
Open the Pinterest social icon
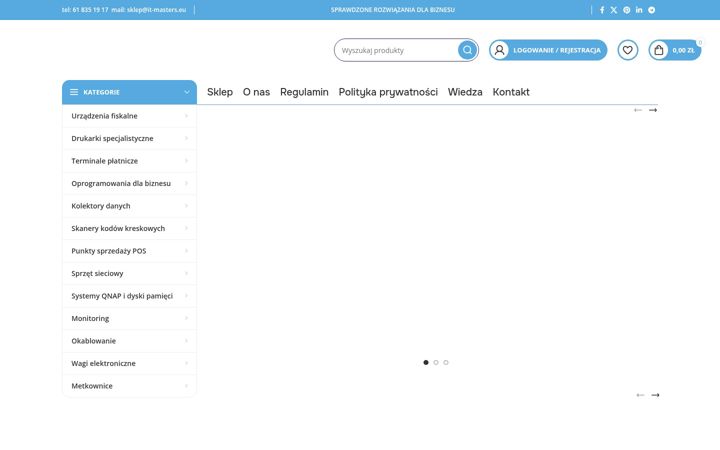coord(626,10)
